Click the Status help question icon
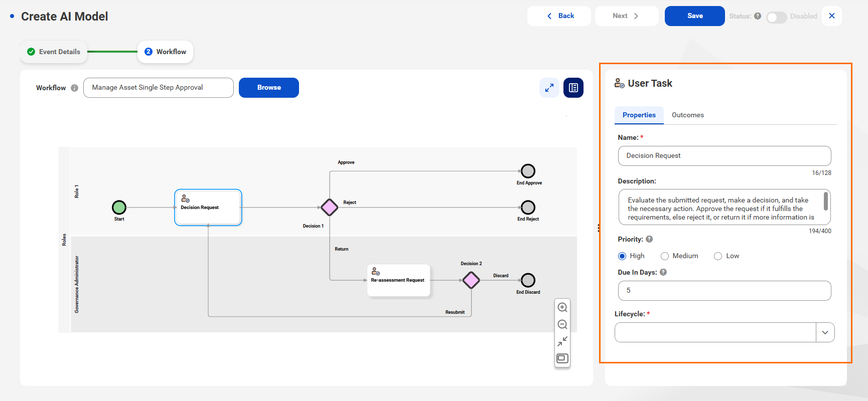 pyautogui.click(x=758, y=16)
